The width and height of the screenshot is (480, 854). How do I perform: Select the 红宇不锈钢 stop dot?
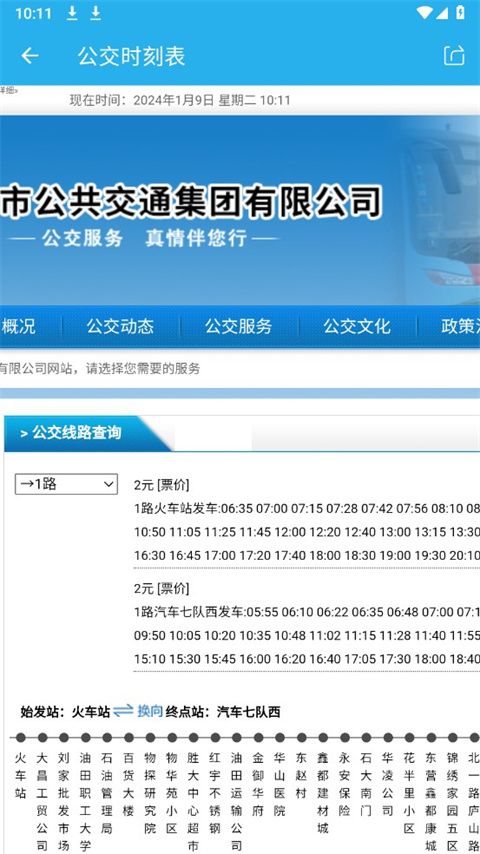click(215, 738)
